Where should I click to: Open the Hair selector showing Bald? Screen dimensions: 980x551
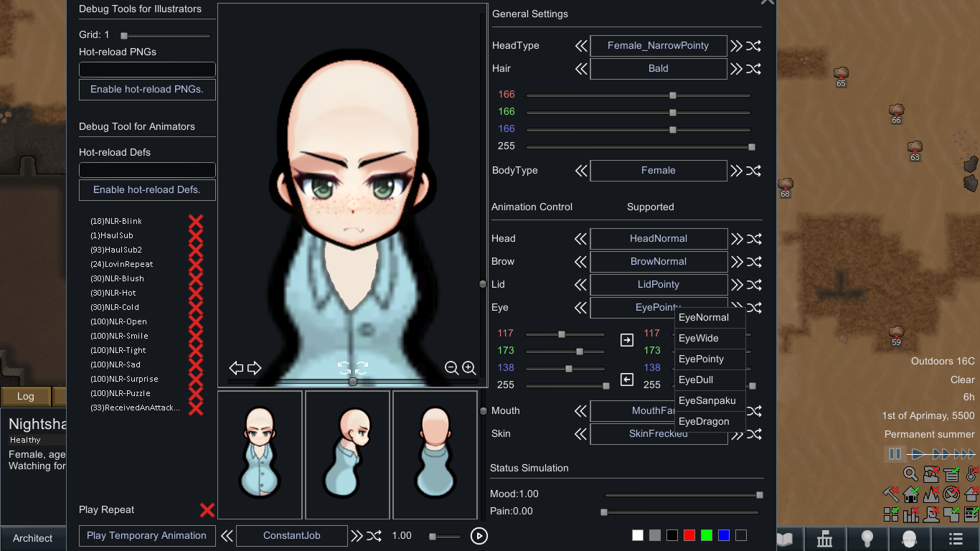[659, 69]
